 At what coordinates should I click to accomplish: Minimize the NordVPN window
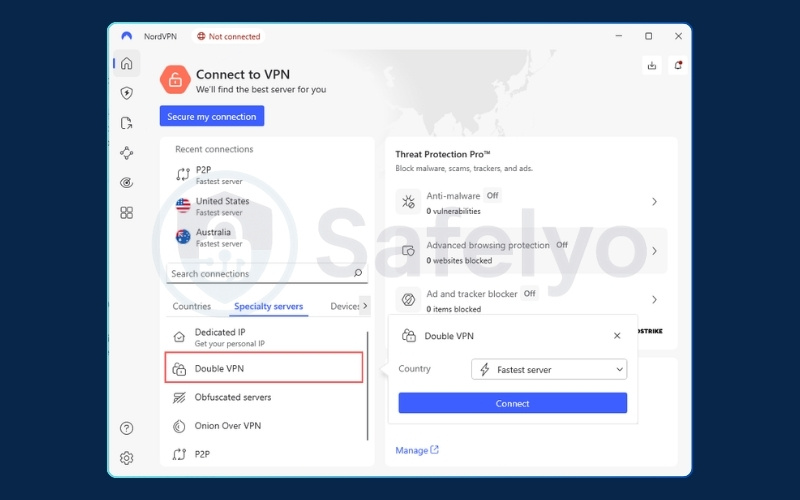(x=619, y=36)
